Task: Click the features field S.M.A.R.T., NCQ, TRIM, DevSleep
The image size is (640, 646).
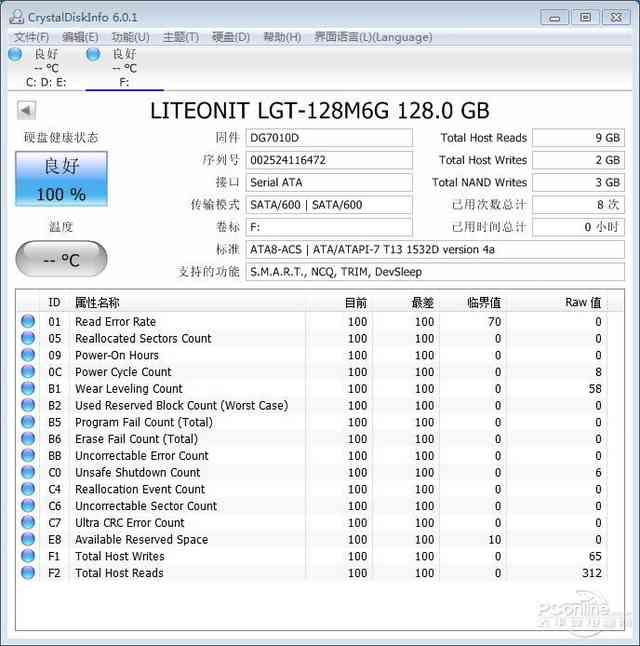Action: [435, 272]
